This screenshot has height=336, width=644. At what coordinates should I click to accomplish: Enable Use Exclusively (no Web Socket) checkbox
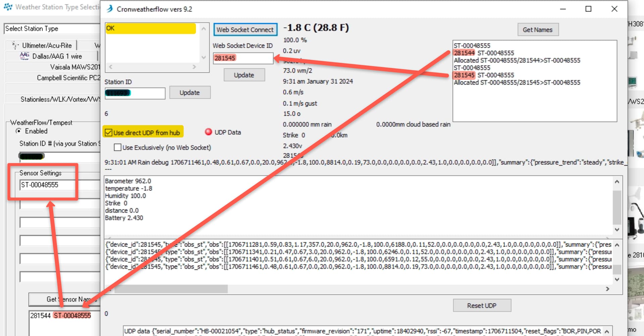118,147
